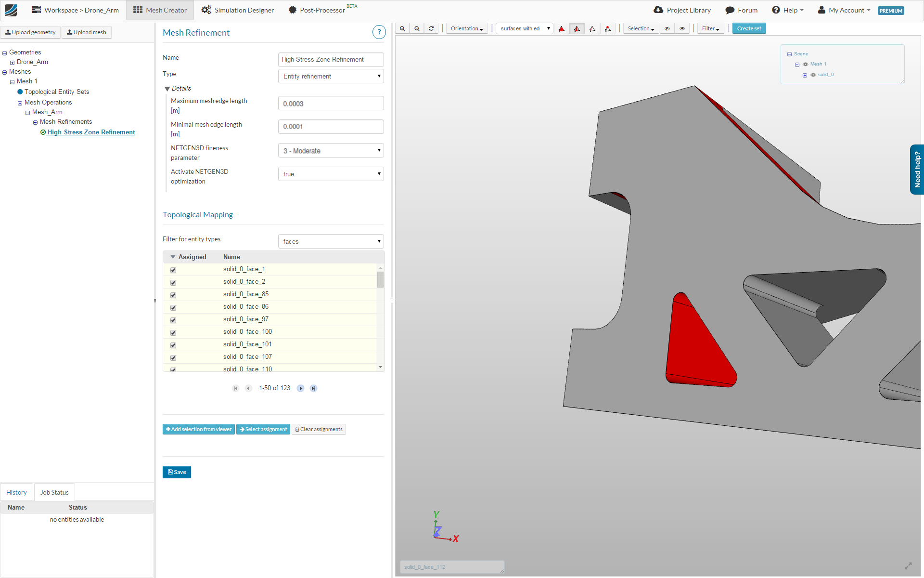Switch to the Simulation Designer tab
Screen dimensions: 924x578
point(238,10)
